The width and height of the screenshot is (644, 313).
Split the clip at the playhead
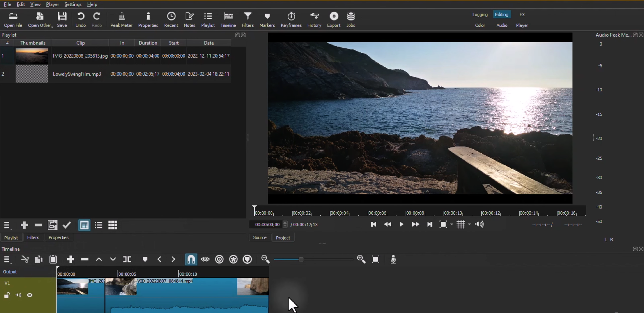(127, 259)
